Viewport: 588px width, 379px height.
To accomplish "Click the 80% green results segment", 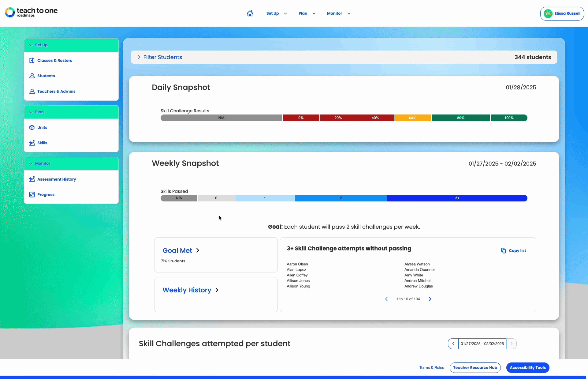I will pyautogui.click(x=461, y=118).
